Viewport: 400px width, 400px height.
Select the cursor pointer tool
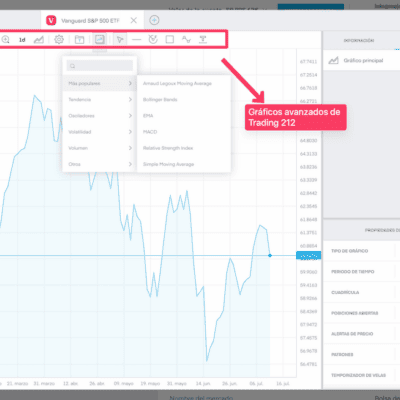tap(120, 40)
